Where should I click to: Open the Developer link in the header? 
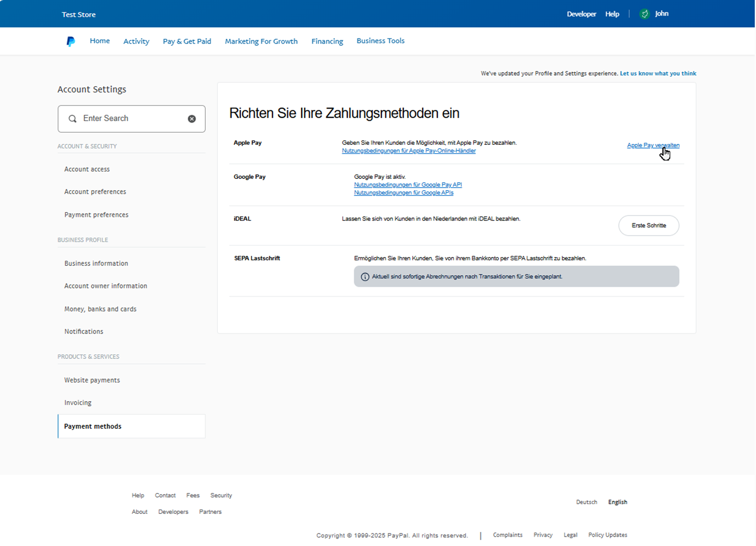[x=581, y=14]
